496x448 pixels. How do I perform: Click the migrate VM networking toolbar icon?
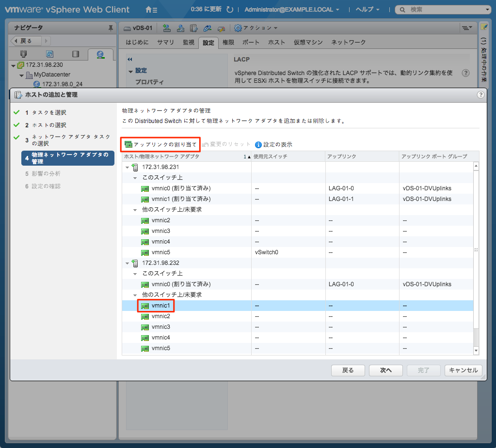pyautogui.click(x=208, y=28)
